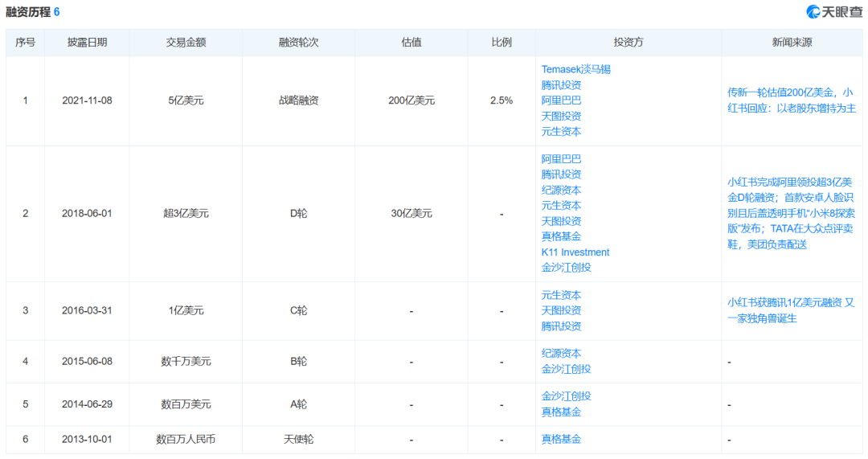This screenshot has width=868, height=459.
Task: Select the 200亿美元 valuation cell
Action: point(411,100)
